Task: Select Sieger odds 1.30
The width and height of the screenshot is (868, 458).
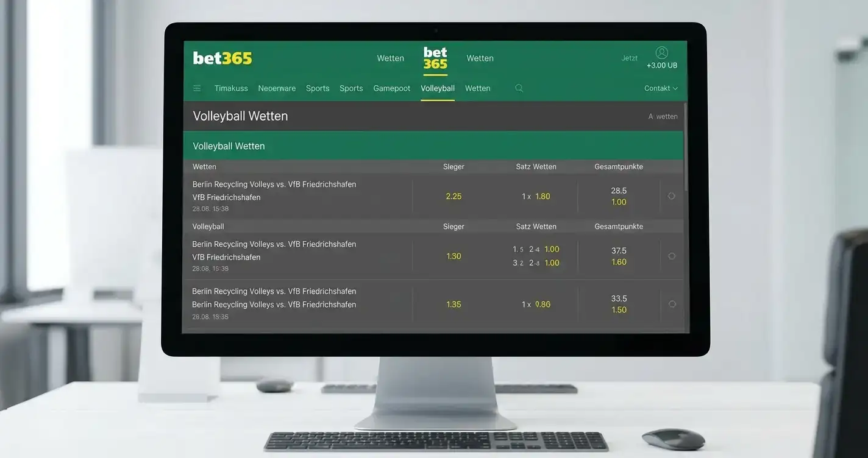Action: (x=454, y=256)
